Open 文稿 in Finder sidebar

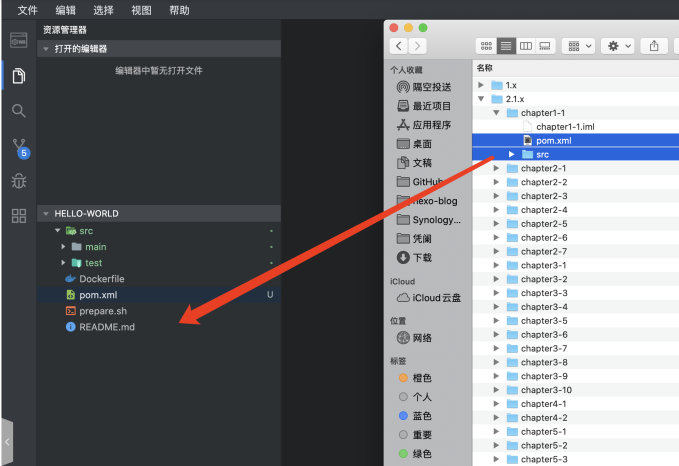[414, 163]
